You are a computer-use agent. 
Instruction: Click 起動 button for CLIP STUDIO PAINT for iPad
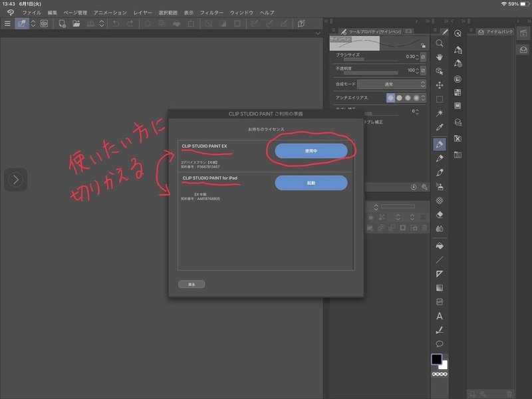(311, 183)
